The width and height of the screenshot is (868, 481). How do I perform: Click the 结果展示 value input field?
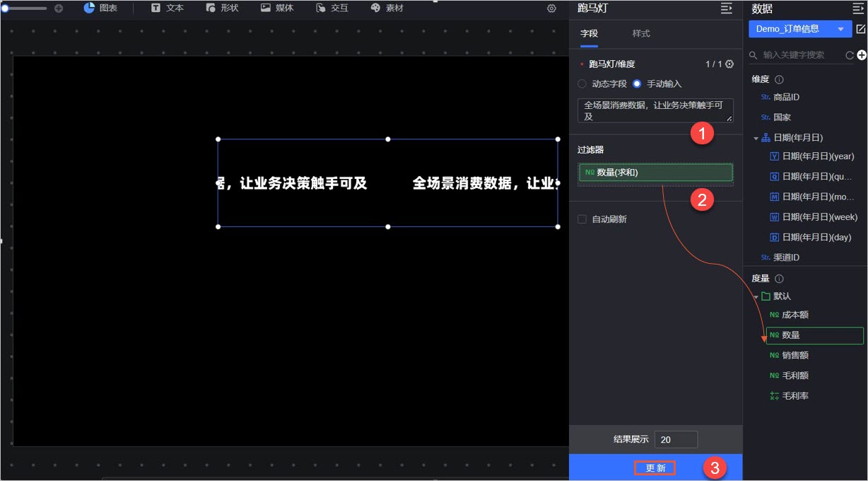(676, 439)
